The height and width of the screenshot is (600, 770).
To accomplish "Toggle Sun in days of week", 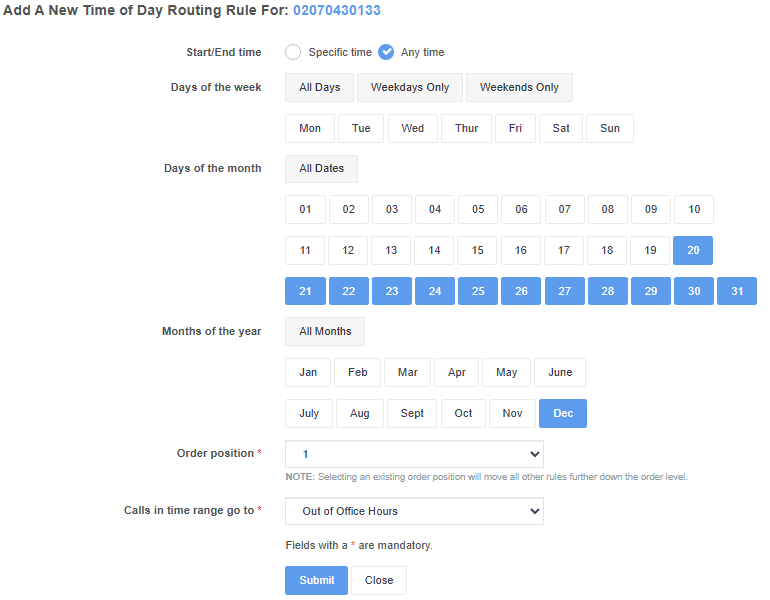I will pyautogui.click(x=610, y=129).
